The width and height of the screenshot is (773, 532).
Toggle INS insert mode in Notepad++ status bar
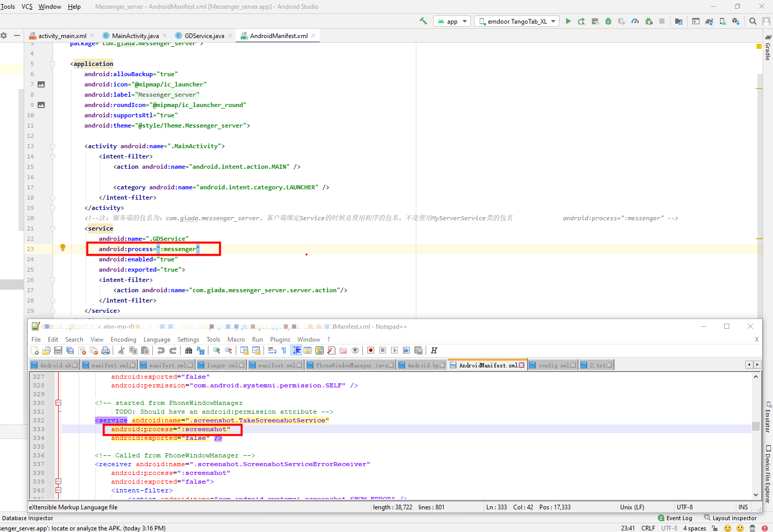tap(743, 507)
